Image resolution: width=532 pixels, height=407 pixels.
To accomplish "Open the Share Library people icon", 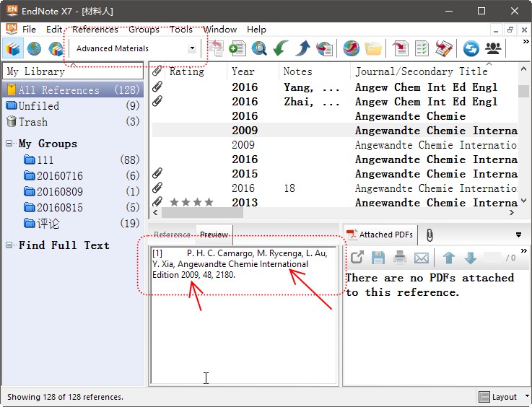I will [493, 49].
